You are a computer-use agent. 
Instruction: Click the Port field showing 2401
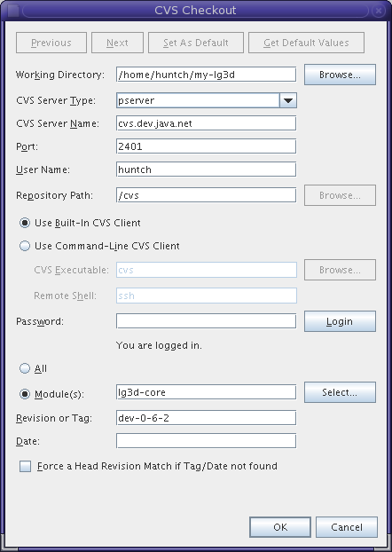pyautogui.click(x=207, y=146)
